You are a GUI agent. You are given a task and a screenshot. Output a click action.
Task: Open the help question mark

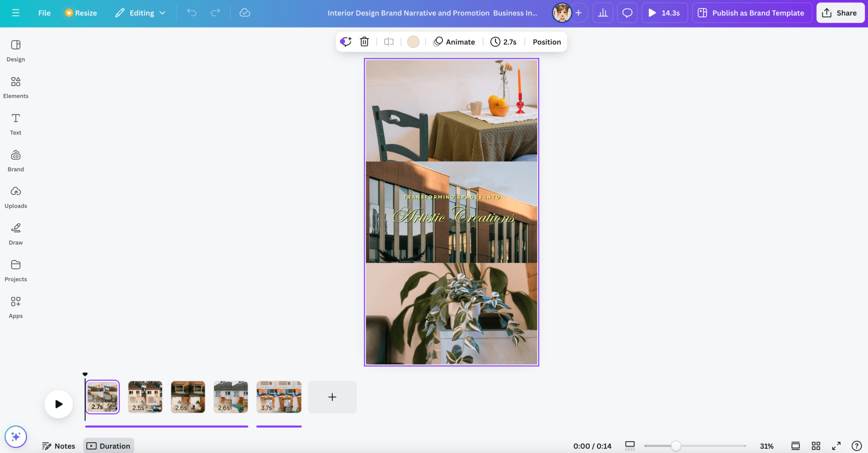(857, 446)
